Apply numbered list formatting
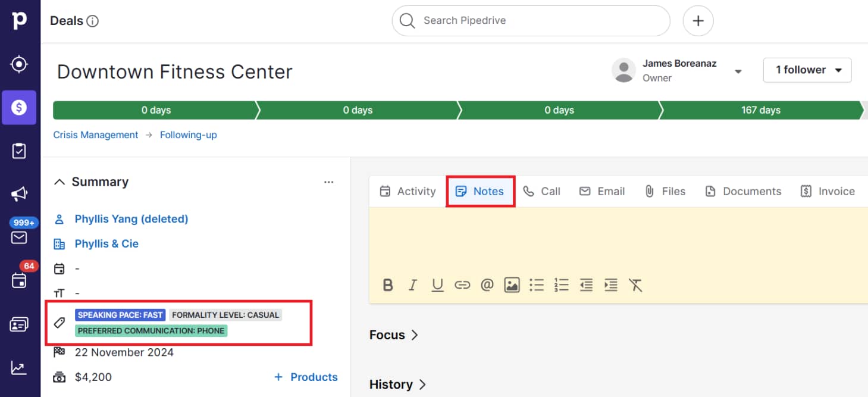 click(561, 286)
